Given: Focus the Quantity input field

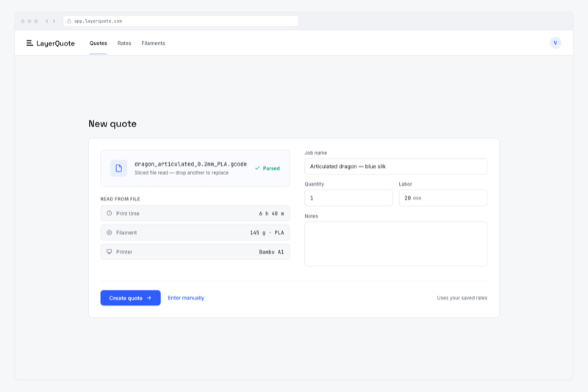Looking at the screenshot, I should tap(348, 198).
